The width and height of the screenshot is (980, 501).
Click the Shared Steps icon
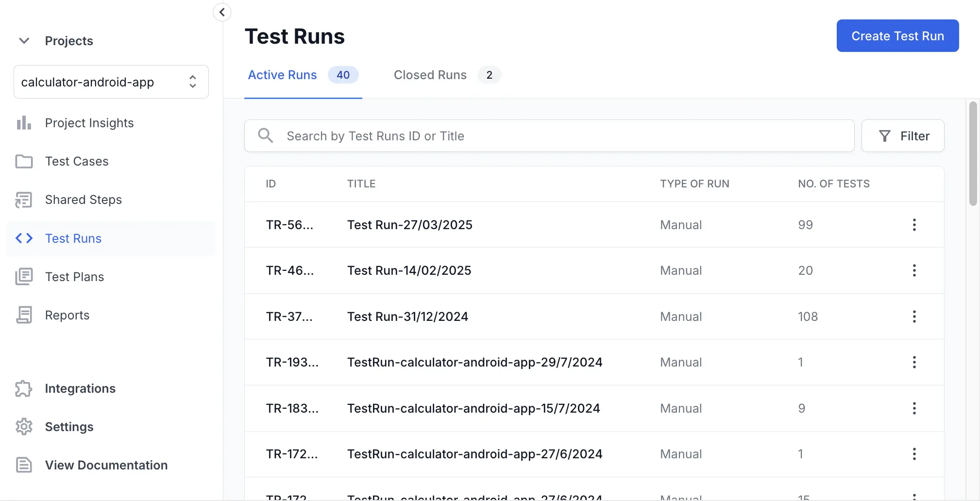point(24,200)
